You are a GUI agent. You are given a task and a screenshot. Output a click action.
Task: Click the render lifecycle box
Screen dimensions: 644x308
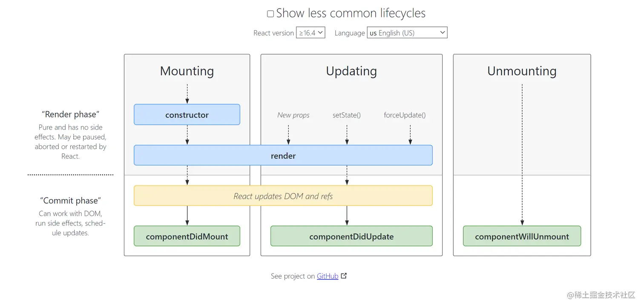point(283,155)
